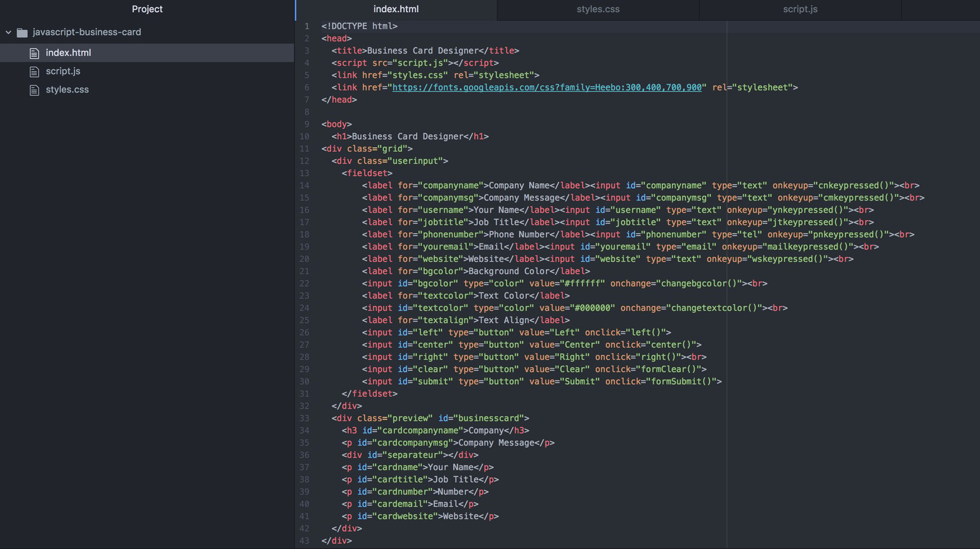Click the closing </head> tag
This screenshot has height=549, width=980.
(339, 100)
